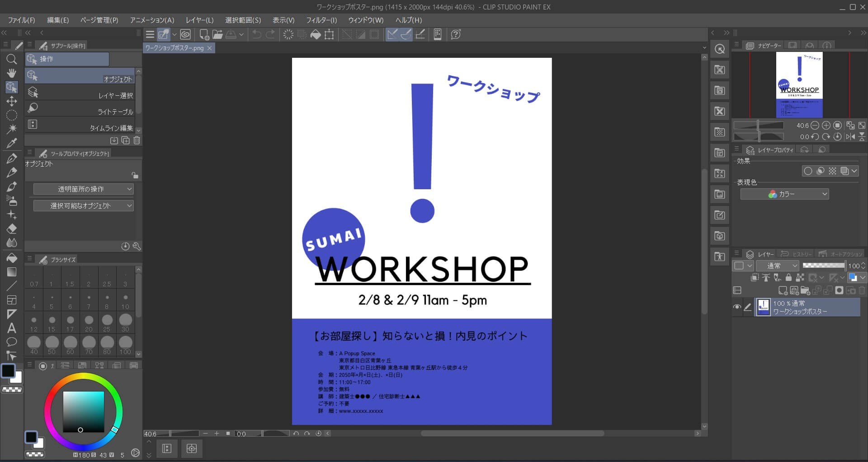This screenshot has height=462, width=868.
Task: Select the Hand move tool
Action: 12,73
